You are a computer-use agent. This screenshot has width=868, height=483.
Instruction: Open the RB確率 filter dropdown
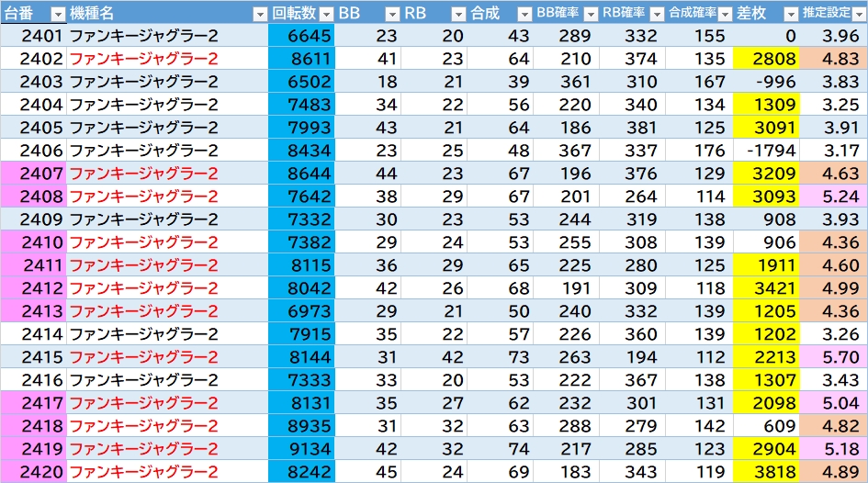click(x=656, y=14)
